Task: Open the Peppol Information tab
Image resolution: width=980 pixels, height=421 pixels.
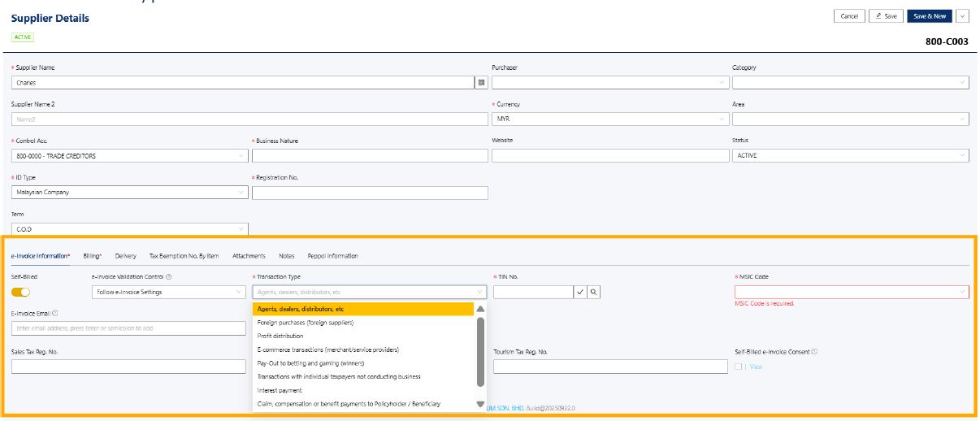Action: click(331, 256)
